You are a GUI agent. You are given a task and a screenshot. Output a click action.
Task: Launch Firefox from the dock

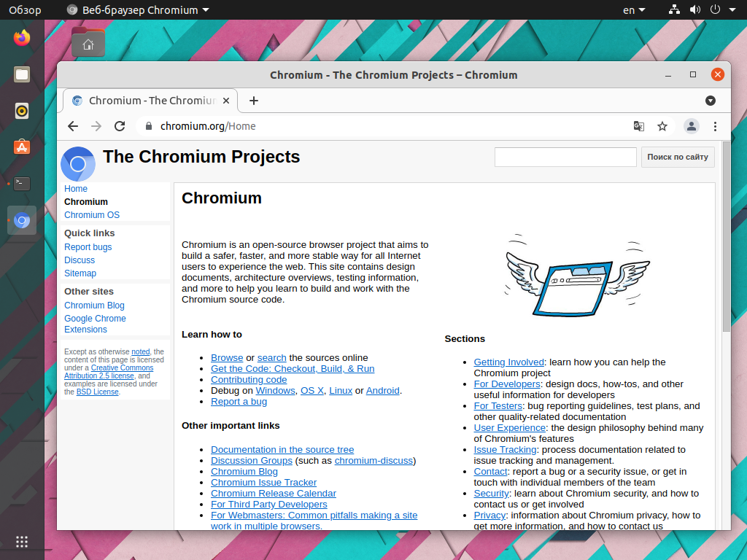point(22,38)
